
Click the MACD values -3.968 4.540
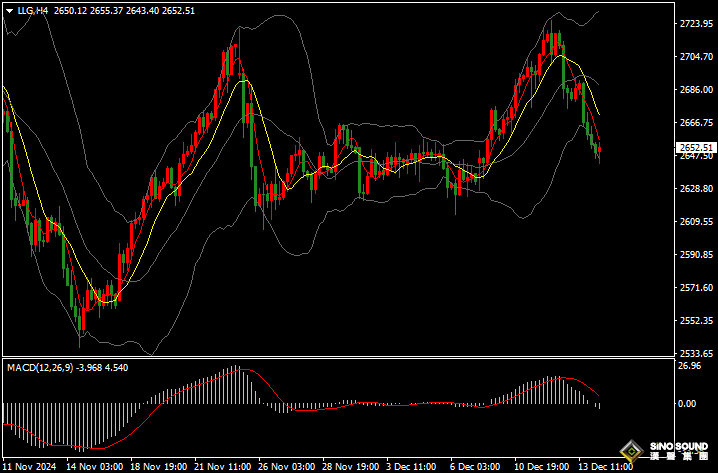point(102,368)
